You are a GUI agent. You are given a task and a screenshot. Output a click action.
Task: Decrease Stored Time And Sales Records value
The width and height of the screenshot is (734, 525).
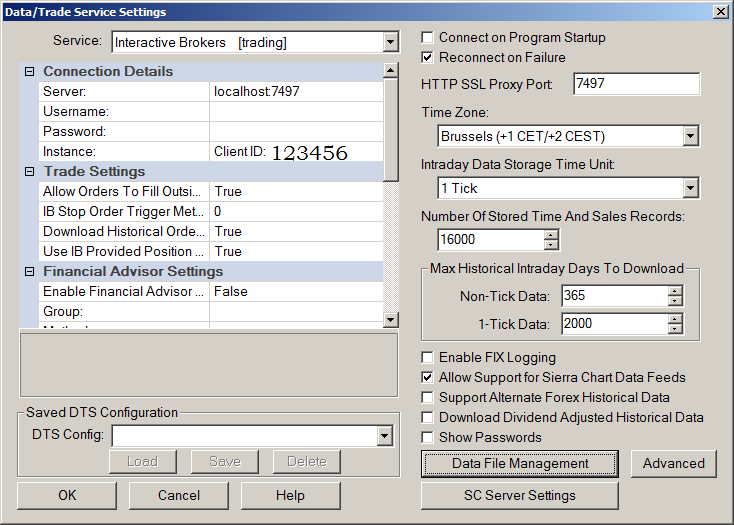(x=551, y=245)
